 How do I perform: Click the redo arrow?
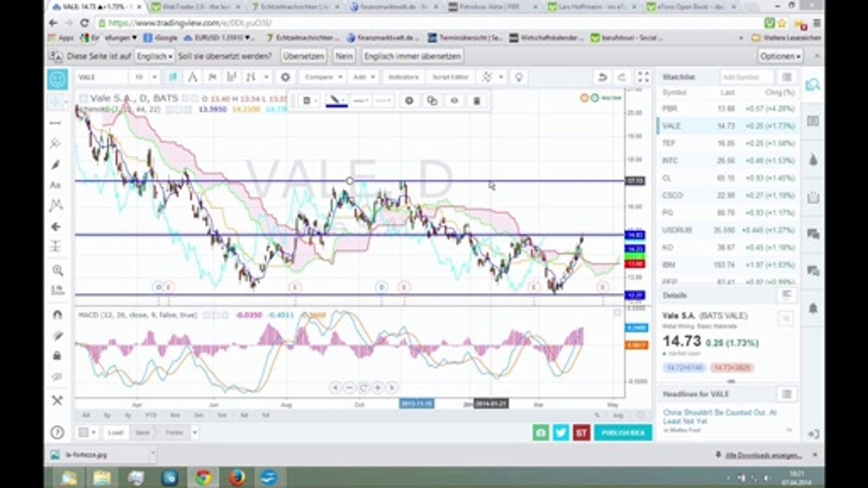[x=621, y=77]
